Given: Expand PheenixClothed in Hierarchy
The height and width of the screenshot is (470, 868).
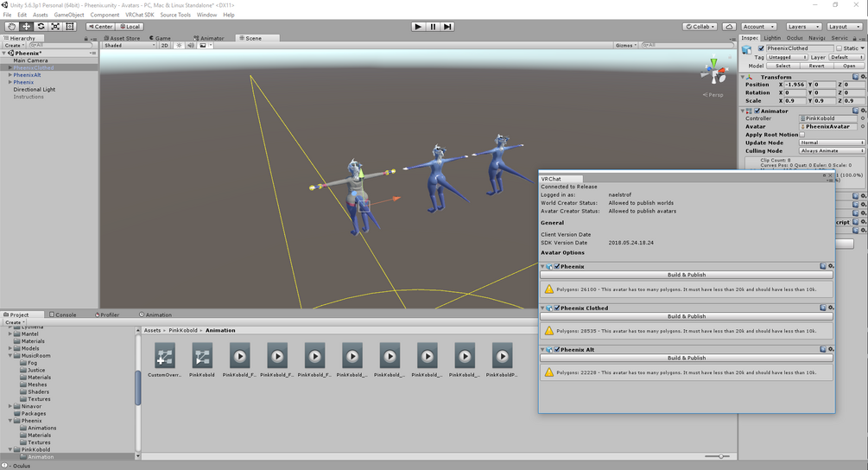Looking at the screenshot, I should [10, 67].
